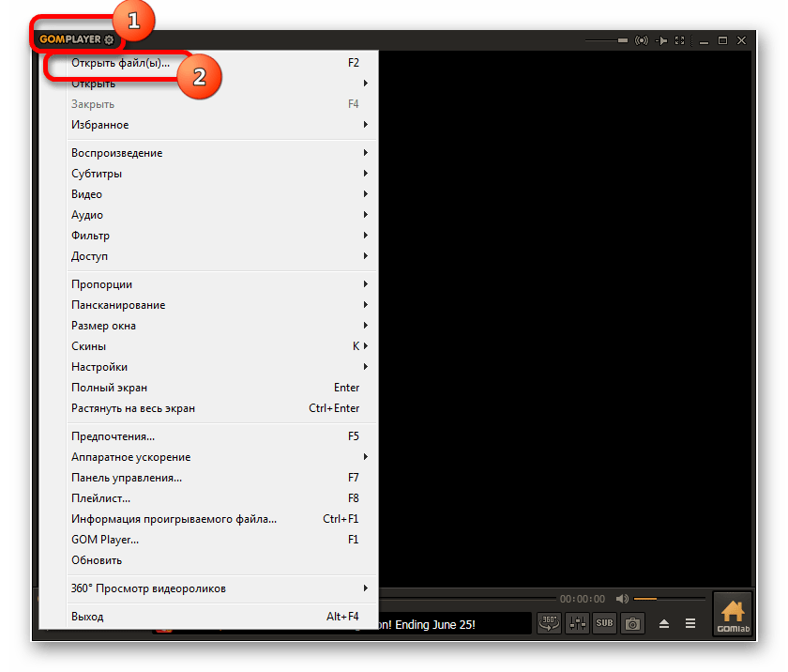Click the title bar opacity slider
The image size is (788, 672).
607,40
